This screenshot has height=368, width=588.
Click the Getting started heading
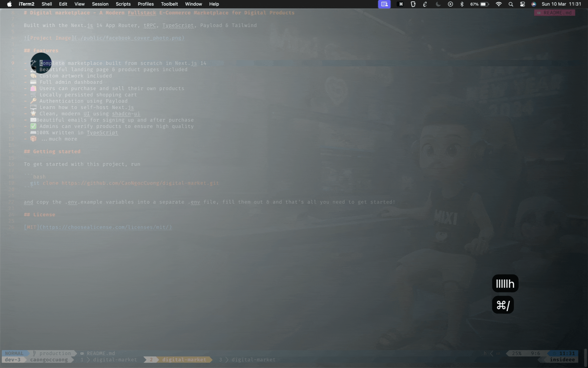(52, 151)
